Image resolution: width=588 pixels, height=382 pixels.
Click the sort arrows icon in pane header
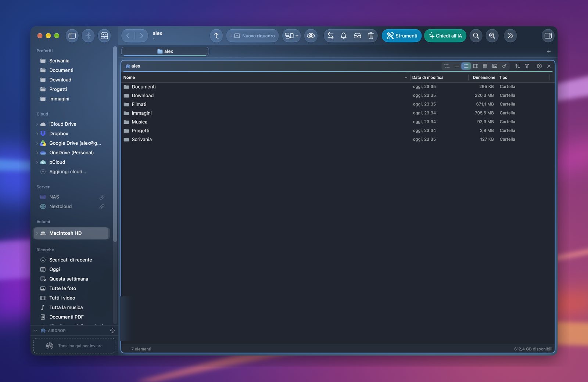coord(517,66)
